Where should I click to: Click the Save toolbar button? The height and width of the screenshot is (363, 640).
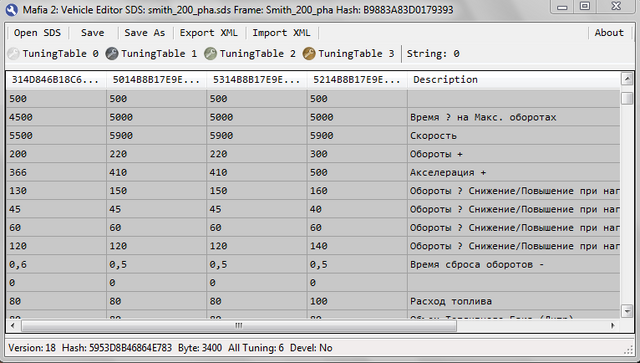click(93, 33)
